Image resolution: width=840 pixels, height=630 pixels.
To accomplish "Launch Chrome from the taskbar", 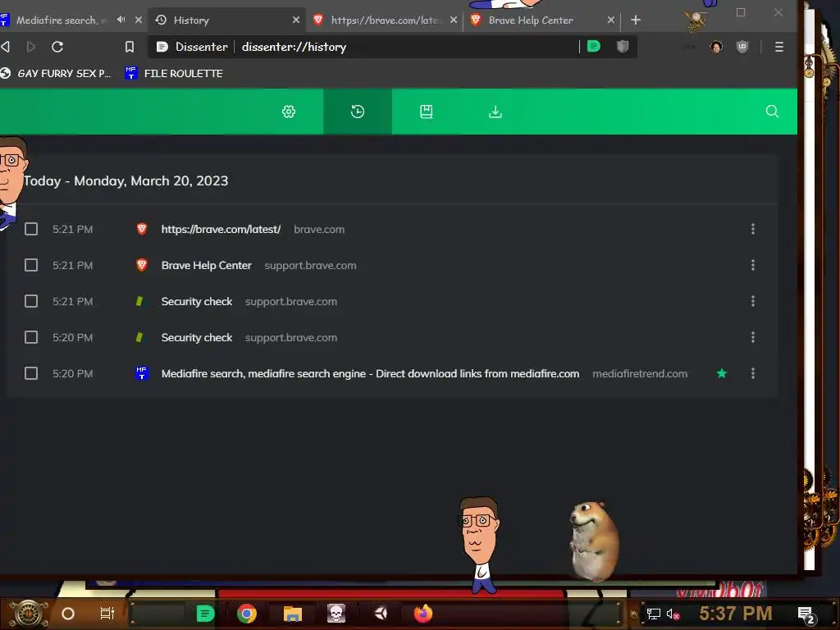I will point(246,614).
